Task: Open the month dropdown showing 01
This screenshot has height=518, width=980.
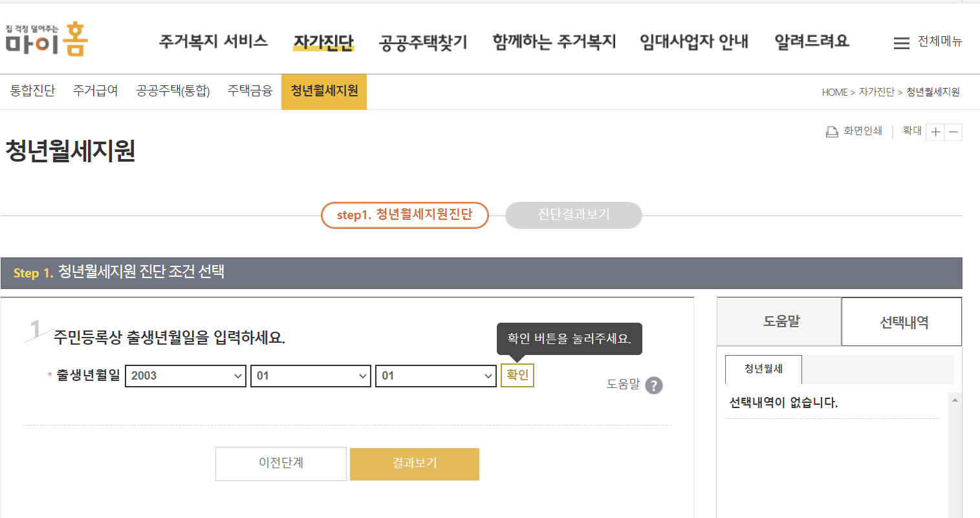Action: pos(310,376)
